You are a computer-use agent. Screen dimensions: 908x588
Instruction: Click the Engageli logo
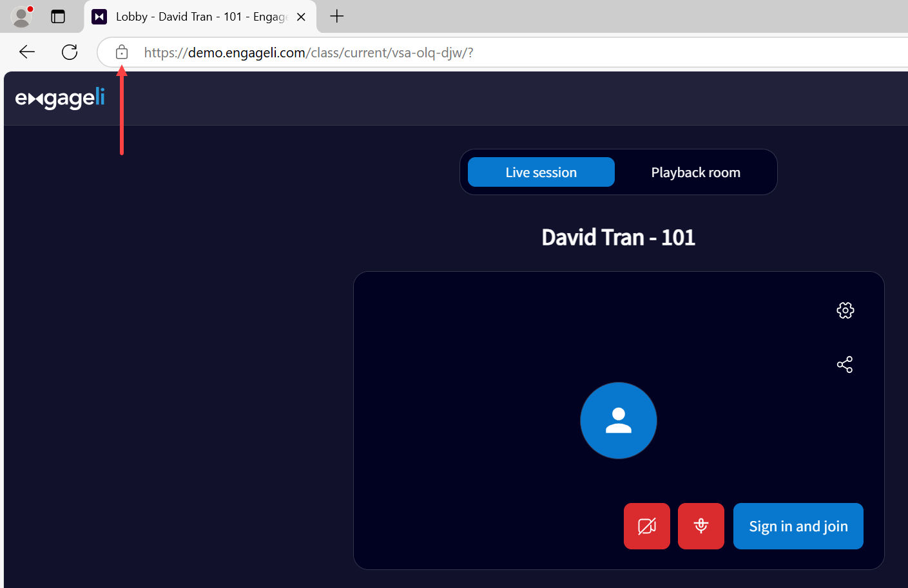click(60, 98)
